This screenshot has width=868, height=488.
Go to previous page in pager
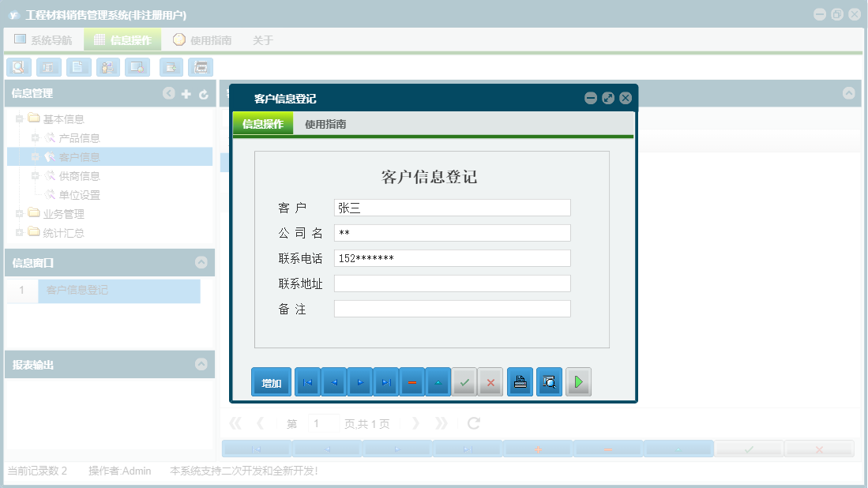click(260, 424)
